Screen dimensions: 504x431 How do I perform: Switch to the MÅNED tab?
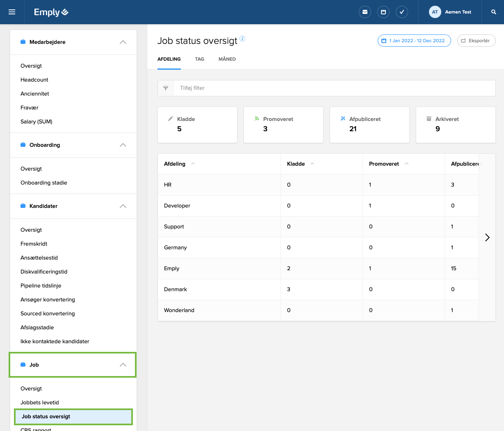click(227, 59)
